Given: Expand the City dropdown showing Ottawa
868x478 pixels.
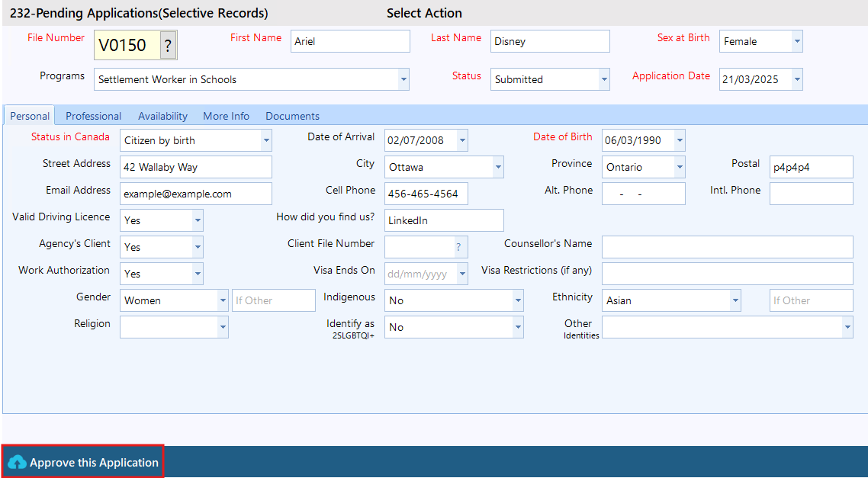Looking at the screenshot, I should tap(497, 167).
